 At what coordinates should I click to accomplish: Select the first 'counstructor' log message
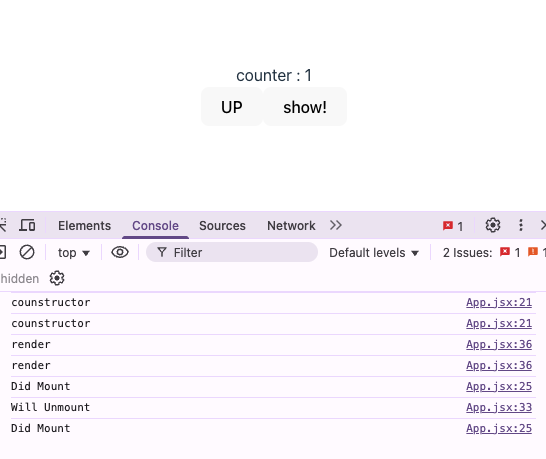coord(51,302)
